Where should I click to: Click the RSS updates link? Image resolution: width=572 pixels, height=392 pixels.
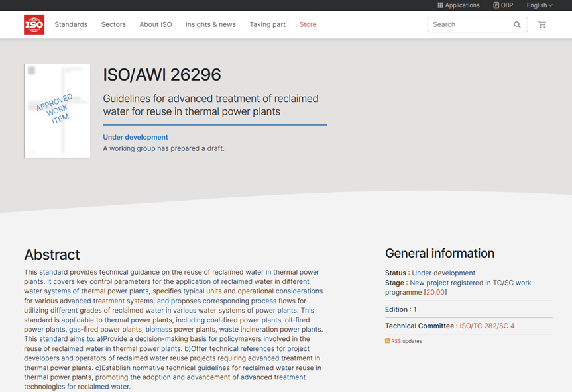(406, 341)
